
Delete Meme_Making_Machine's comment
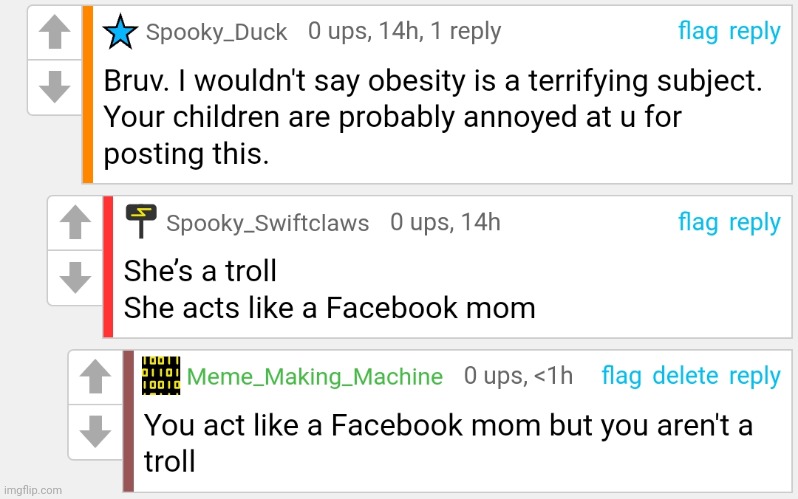click(x=685, y=376)
